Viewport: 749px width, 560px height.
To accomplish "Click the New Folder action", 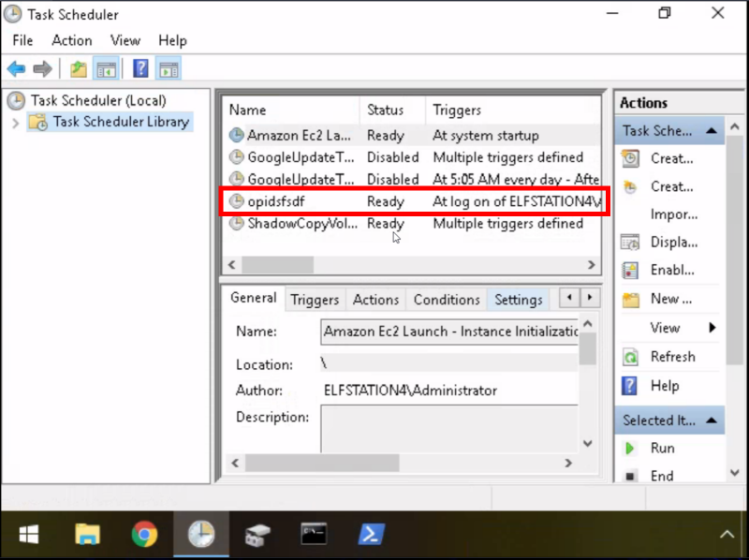I will (670, 299).
